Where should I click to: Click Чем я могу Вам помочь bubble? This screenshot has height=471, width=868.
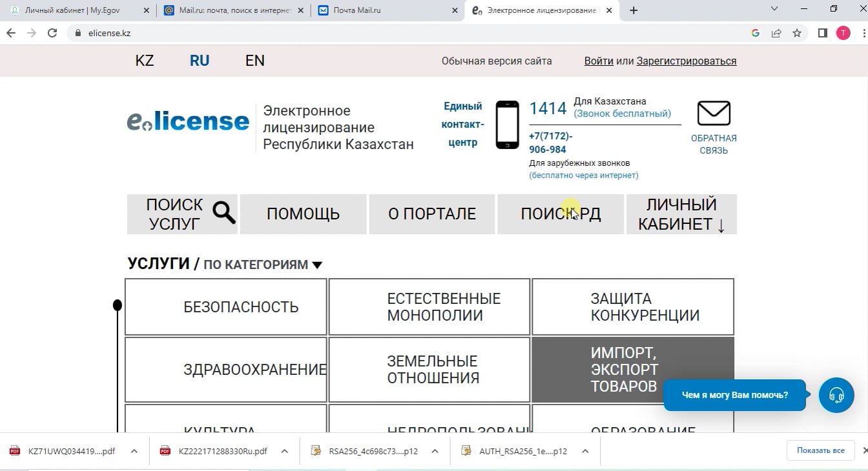[735, 395]
